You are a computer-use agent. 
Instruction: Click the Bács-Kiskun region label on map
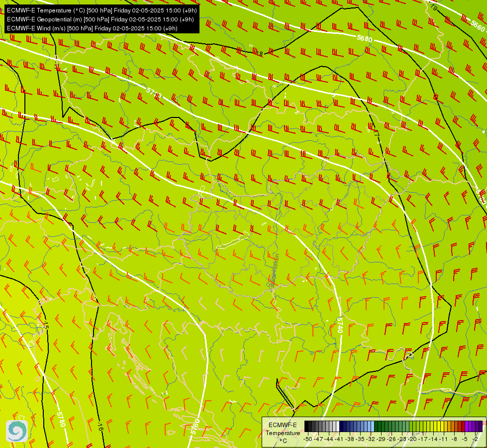[274, 270]
